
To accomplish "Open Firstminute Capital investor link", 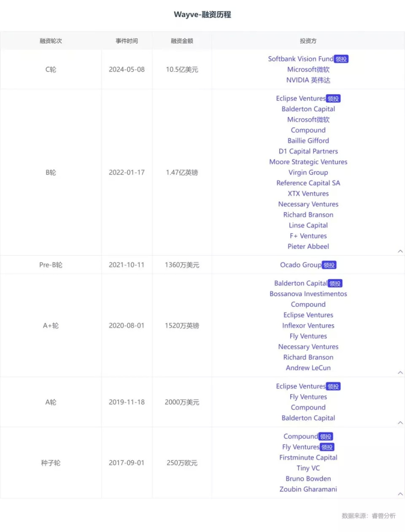I will click(308, 458).
